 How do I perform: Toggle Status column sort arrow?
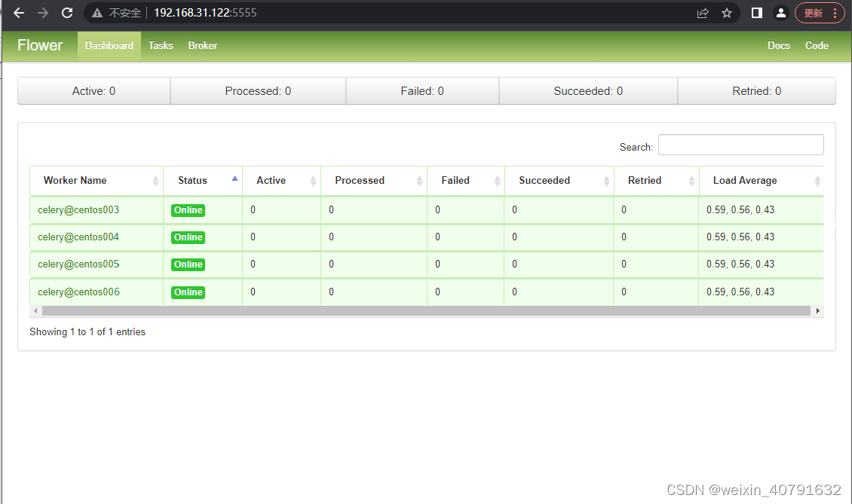234,179
